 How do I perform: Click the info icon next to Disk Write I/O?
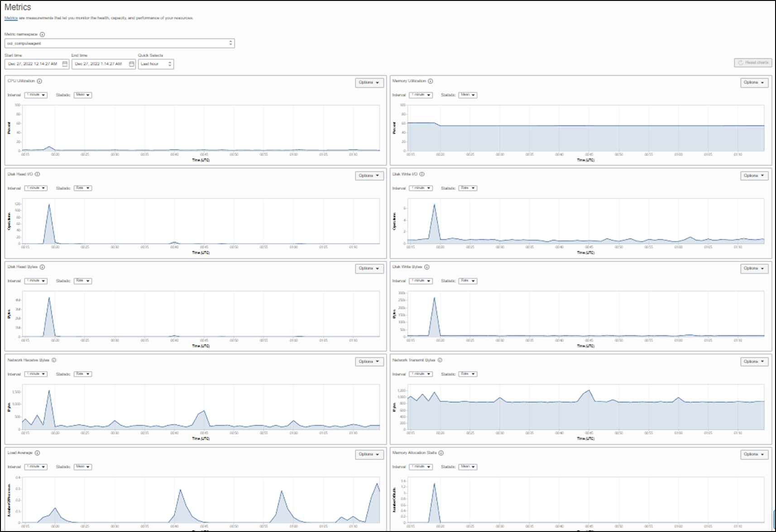pyautogui.click(x=422, y=174)
